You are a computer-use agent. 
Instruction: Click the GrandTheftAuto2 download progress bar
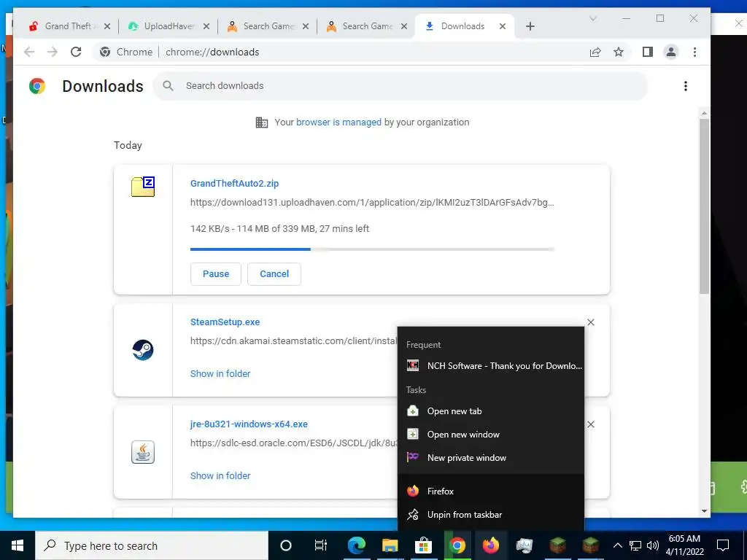(x=372, y=249)
